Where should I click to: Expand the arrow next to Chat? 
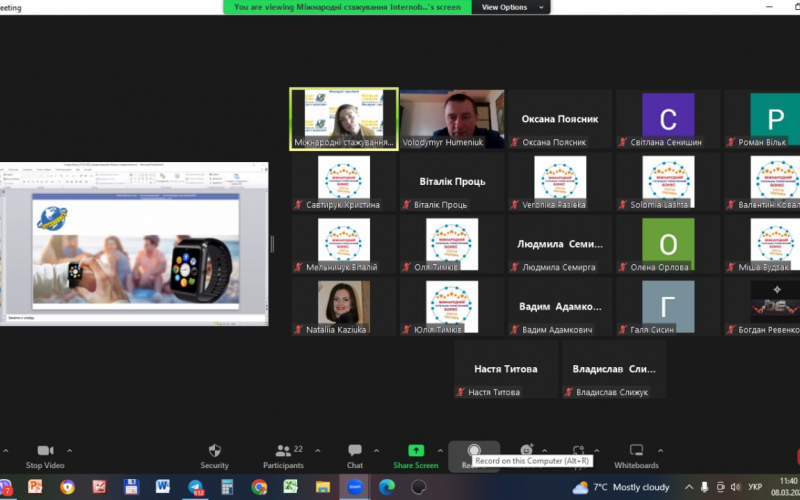[377, 451]
